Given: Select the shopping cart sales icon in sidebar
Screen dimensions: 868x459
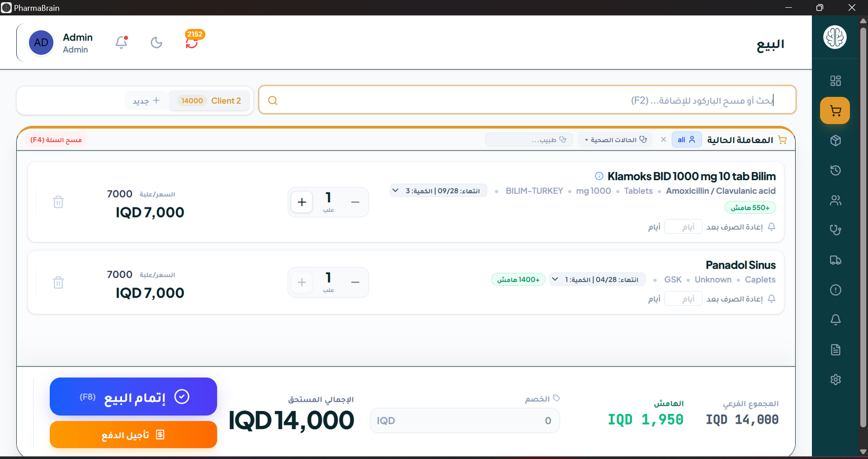Looking at the screenshot, I should click(835, 111).
